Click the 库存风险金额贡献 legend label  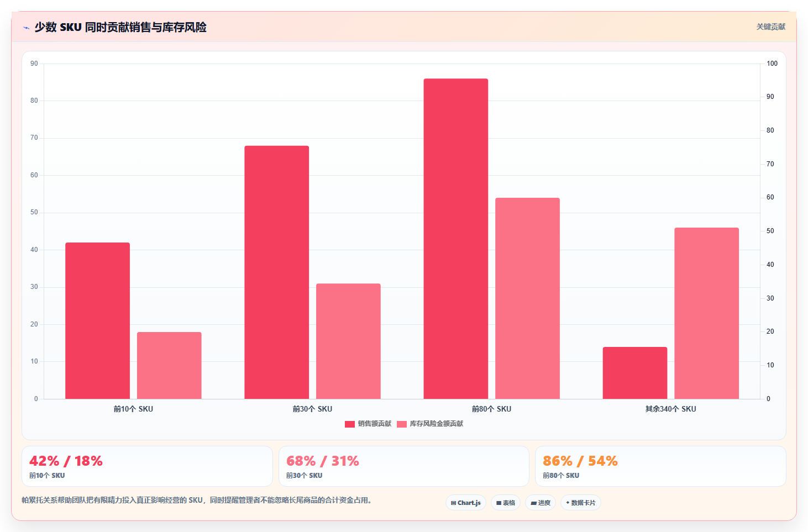coord(437,424)
